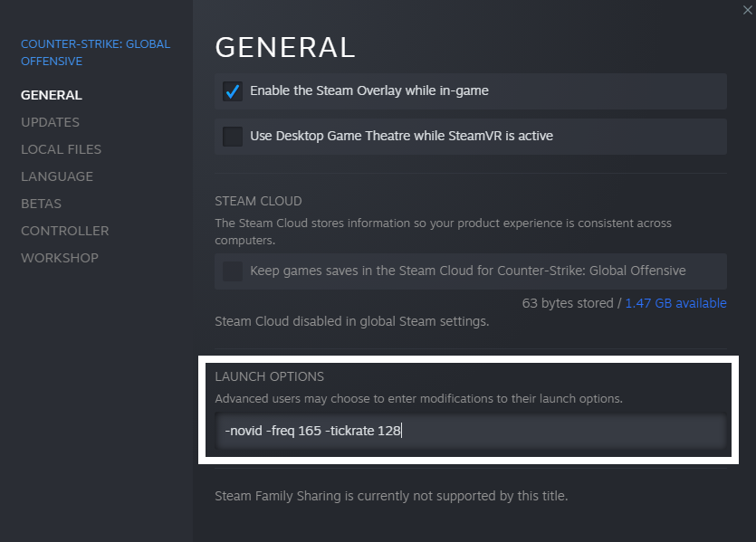Disable the Steam Overlay while in-game checkbox
756x542 pixels.
233,91
